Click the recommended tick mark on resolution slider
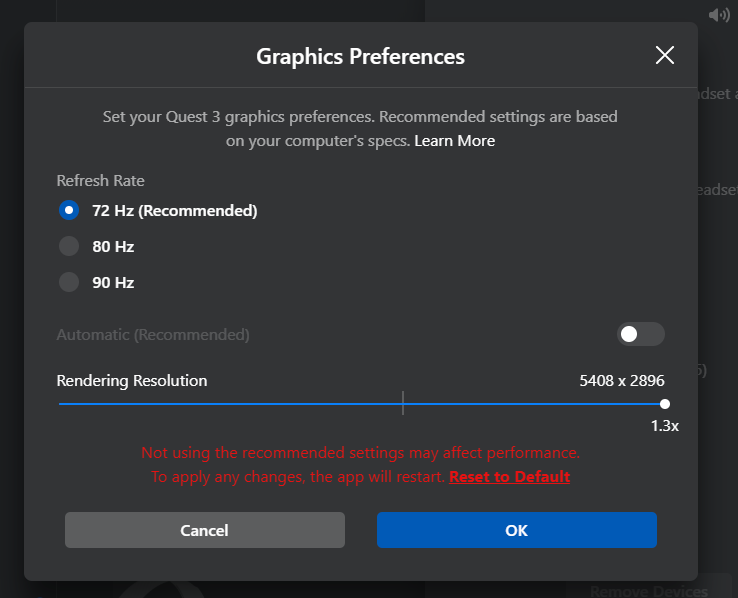This screenshot has width=738, height=598. pos(403,403)
